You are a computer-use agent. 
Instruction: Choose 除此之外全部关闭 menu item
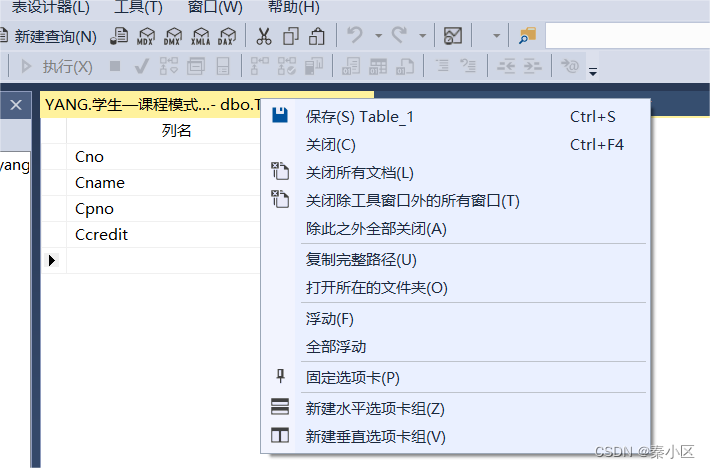coord(456,229)
